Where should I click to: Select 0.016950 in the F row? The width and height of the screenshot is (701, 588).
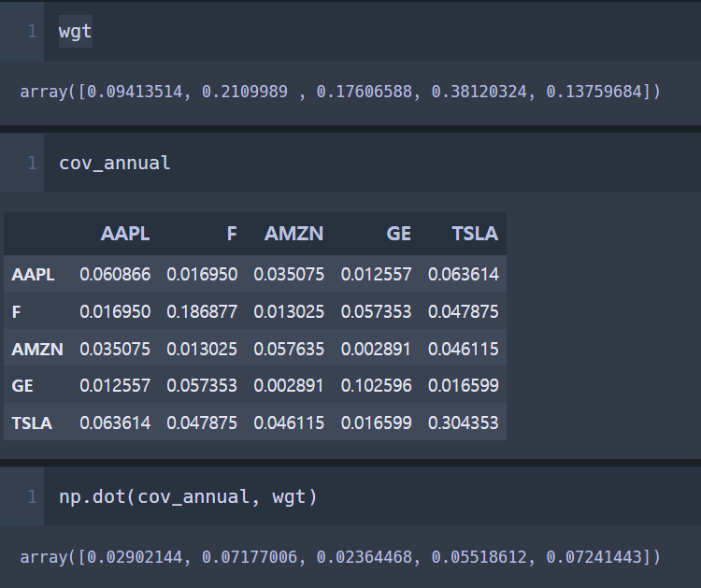tap(115, 311)
